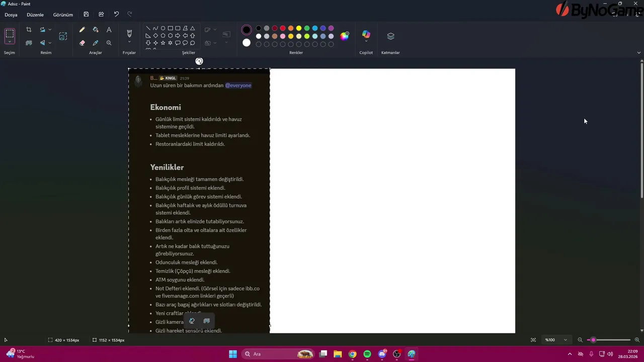Open the Windows Start menu
This screenshot has width=644, height=362.
click(233, 354)
